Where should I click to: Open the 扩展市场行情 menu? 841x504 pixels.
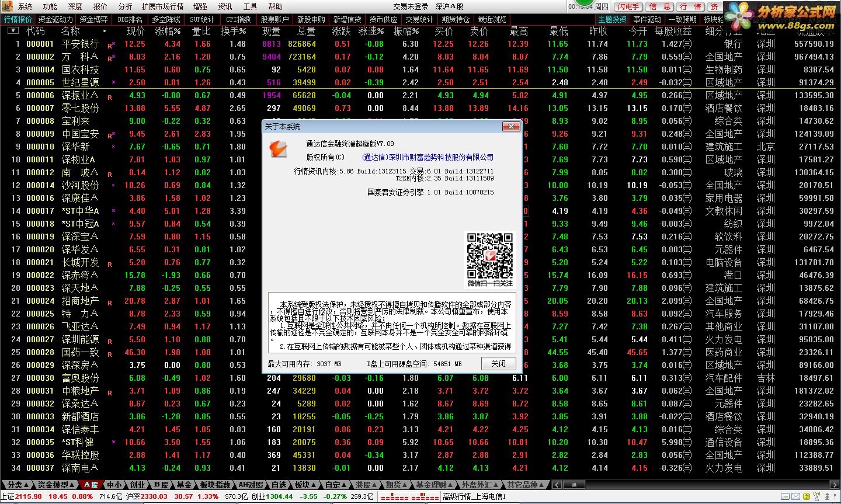[162, 6]
